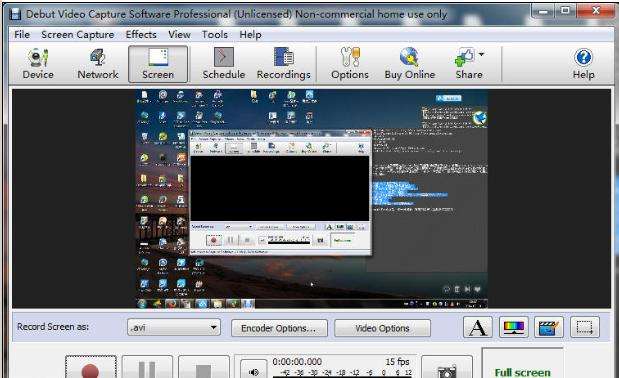Open the Schedule recordings tool
The height and width of the screenshot is (378, 619).
[x=223, y=64]
